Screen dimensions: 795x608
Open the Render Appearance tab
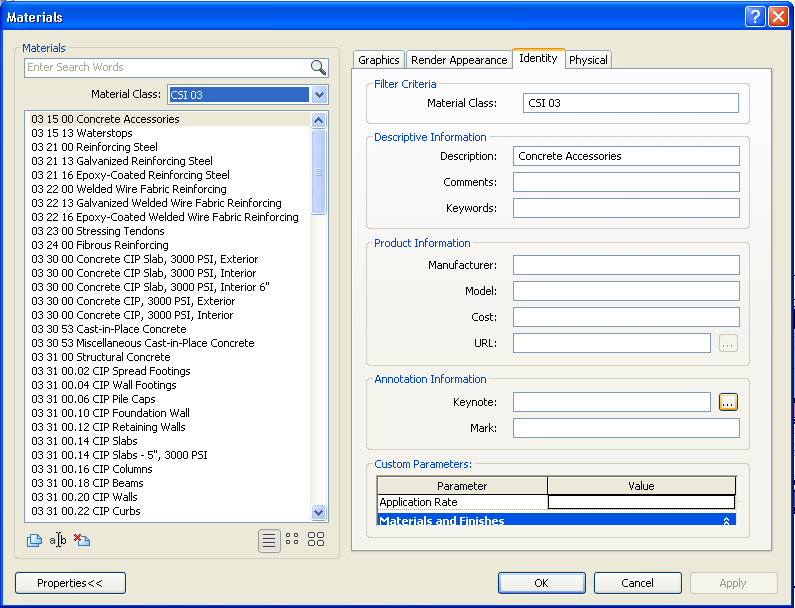(459, 60)
